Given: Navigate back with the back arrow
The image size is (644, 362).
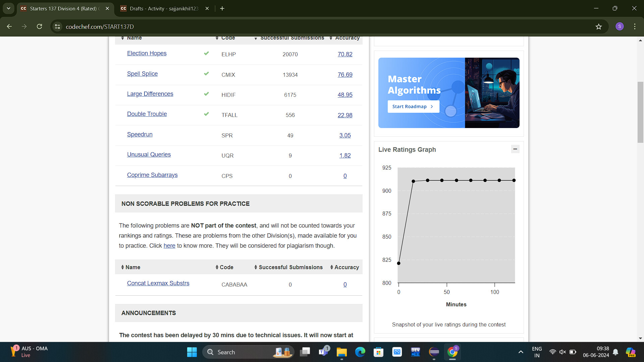Looking at the screenshot, I should click(x=9, y=26).
